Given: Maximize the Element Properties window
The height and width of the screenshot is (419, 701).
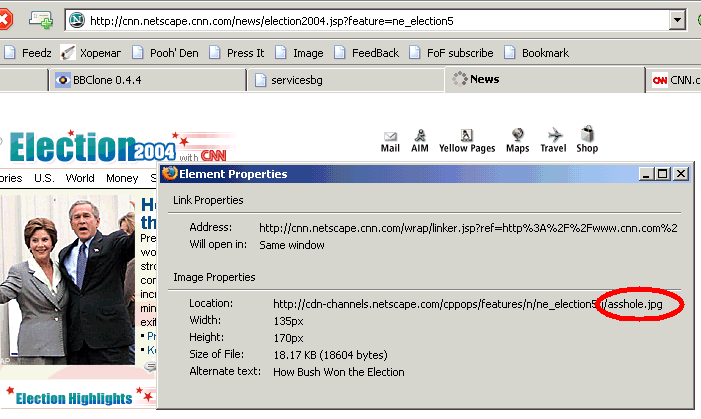Looking at the screenshot, I should point(663,174).
